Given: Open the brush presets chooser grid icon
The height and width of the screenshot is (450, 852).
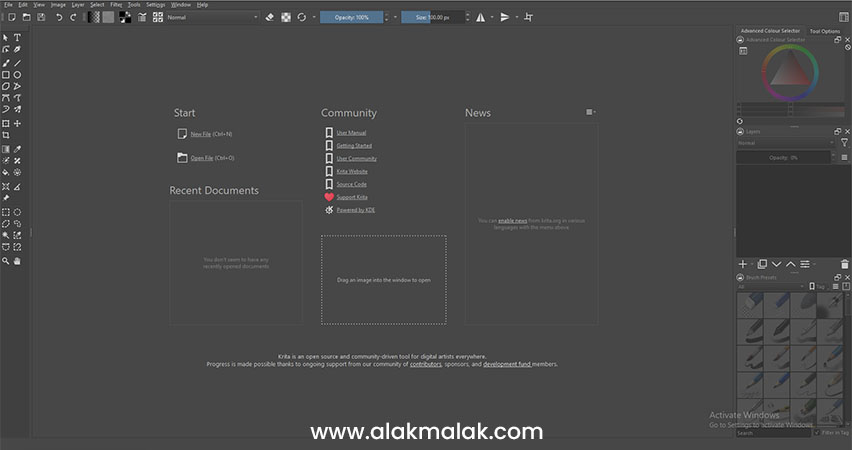Looking at the screenshot, I should 158,17.
